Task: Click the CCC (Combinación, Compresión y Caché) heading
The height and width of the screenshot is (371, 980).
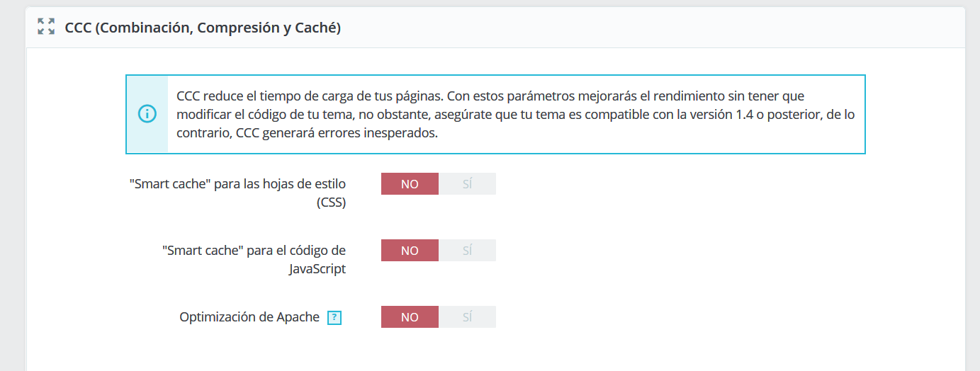Action: [x=203, y=28]
